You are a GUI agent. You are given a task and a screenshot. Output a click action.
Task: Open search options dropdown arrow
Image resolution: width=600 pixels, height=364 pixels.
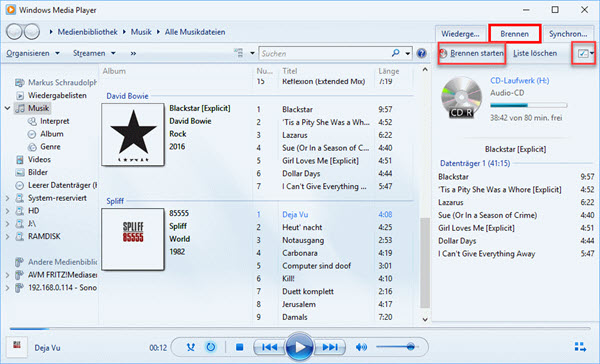(x=408, y=53)
